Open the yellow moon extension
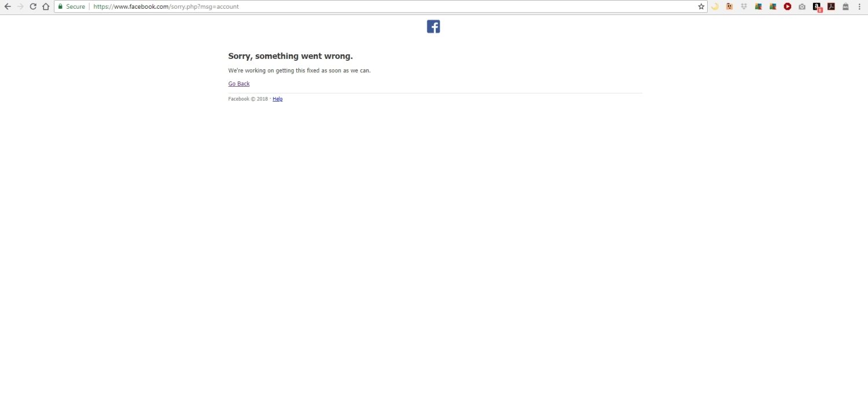868x415 pixels. (x=715, y=6)
